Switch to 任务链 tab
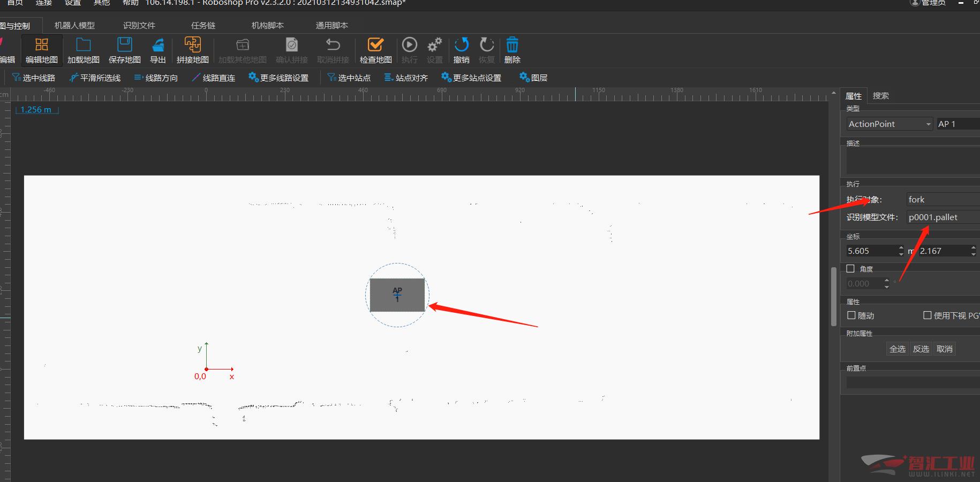Screen dimensions: 980x482 203,25
